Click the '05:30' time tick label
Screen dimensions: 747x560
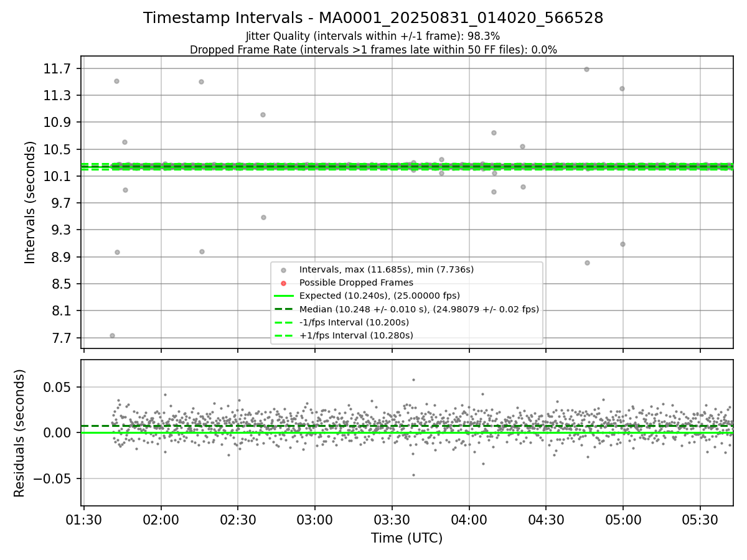click(700, 519)
